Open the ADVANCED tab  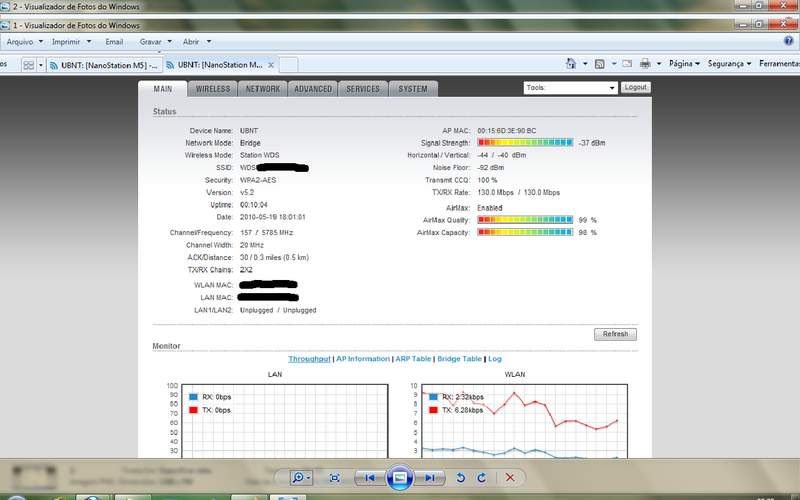(313, 89)
